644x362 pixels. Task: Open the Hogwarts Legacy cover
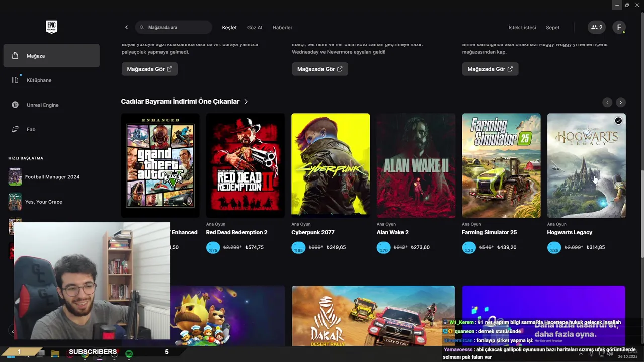click(x=587, y=165)
